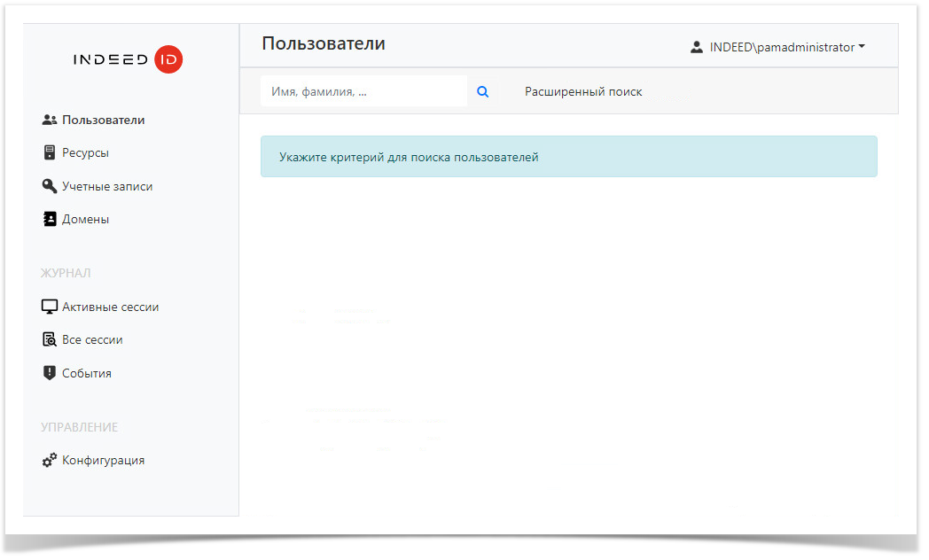Click the people icon beside Пользователи
929x560 pixels.
click(x=50, y=120)
